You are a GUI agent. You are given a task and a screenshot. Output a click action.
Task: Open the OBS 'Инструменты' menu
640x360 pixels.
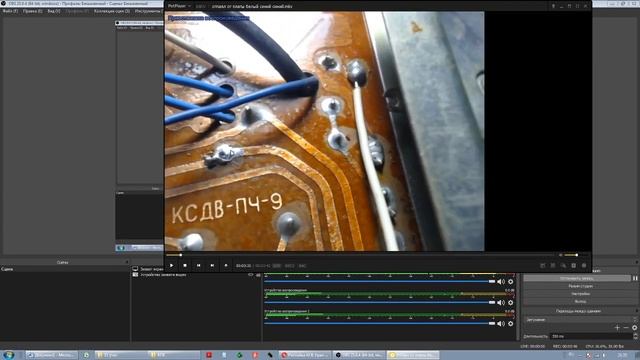click(x=148, y=11)
